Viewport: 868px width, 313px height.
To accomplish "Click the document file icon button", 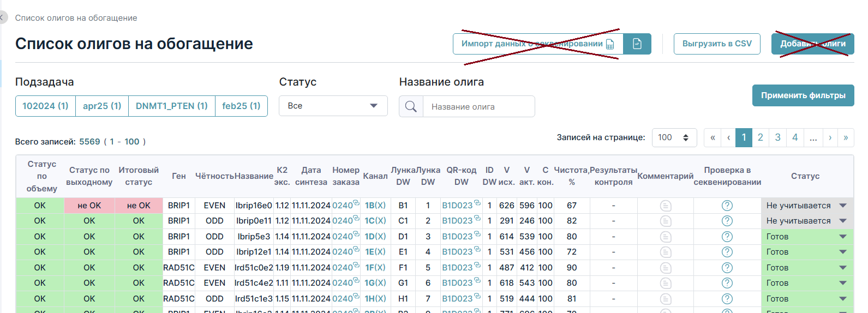I will click(637, 44).
